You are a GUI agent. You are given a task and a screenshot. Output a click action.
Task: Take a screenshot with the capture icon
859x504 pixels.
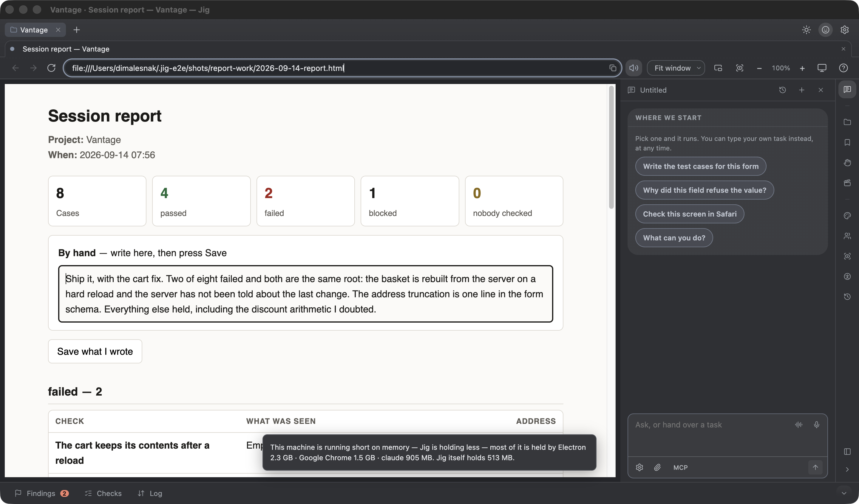click(x=739, y=68)
